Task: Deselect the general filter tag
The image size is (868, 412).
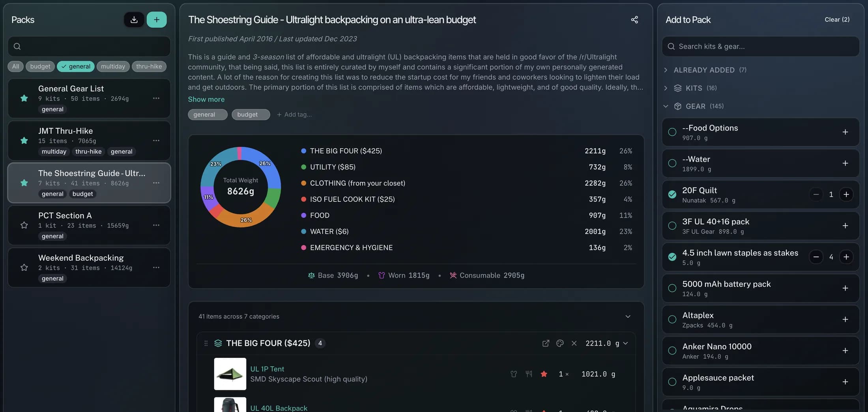Action: [76, 66]
